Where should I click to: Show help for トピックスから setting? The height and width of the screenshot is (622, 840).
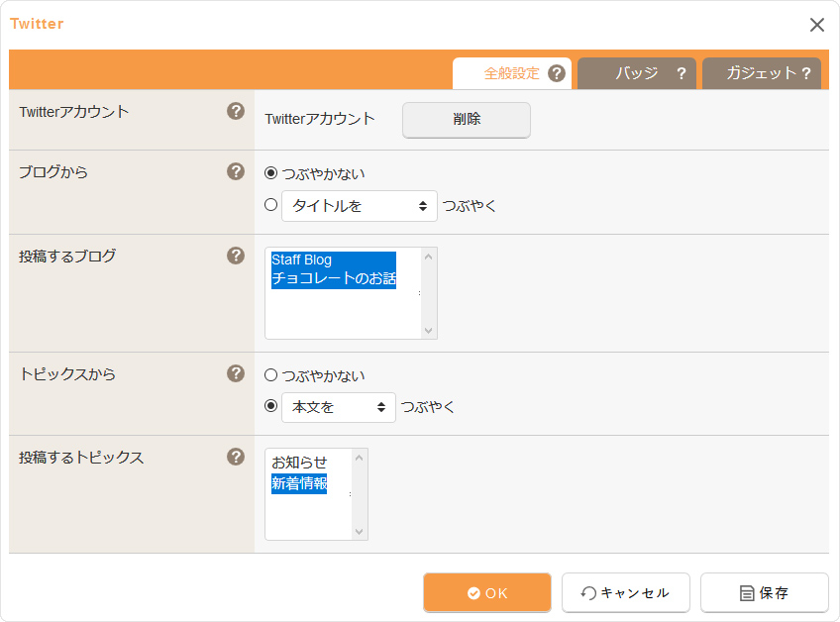[x=236, y=373]
